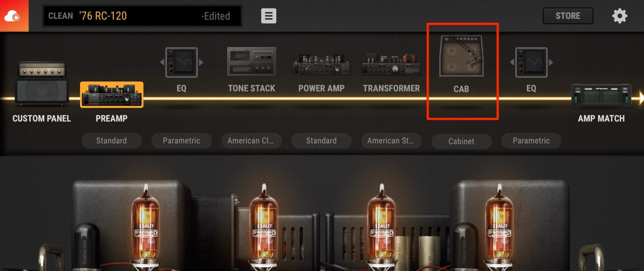Click the '76 RC-120 preset name field
Viewport: 644px width, 271px height.
click(x=142, y=16)
